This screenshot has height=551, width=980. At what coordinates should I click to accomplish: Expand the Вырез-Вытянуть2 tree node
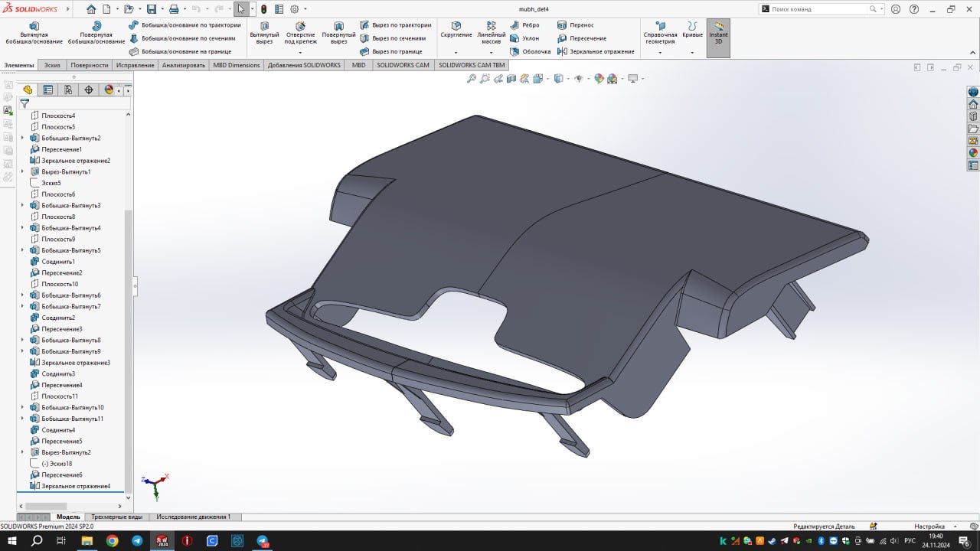coord(22,452)
